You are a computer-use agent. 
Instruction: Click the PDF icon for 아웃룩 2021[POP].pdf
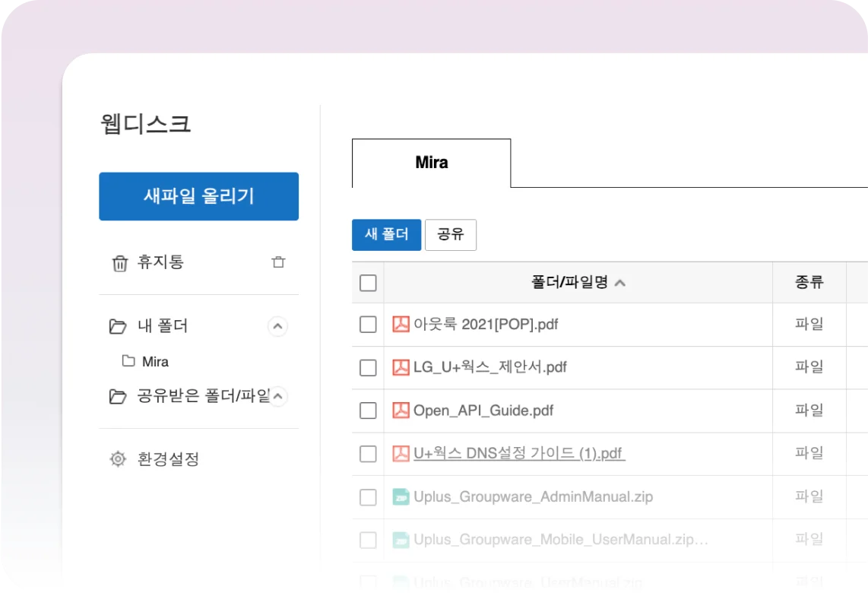[401, 325]
